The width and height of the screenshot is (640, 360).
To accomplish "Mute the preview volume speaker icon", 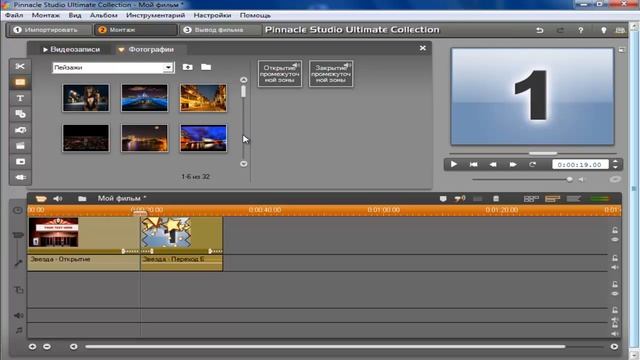I will tap(581, 179).
